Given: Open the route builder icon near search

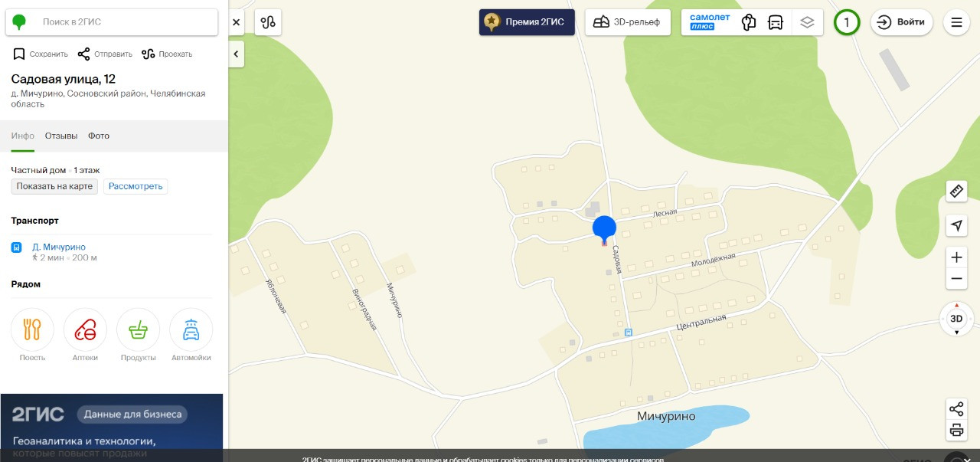Looking at the screenshot, I should click(268, 22).
